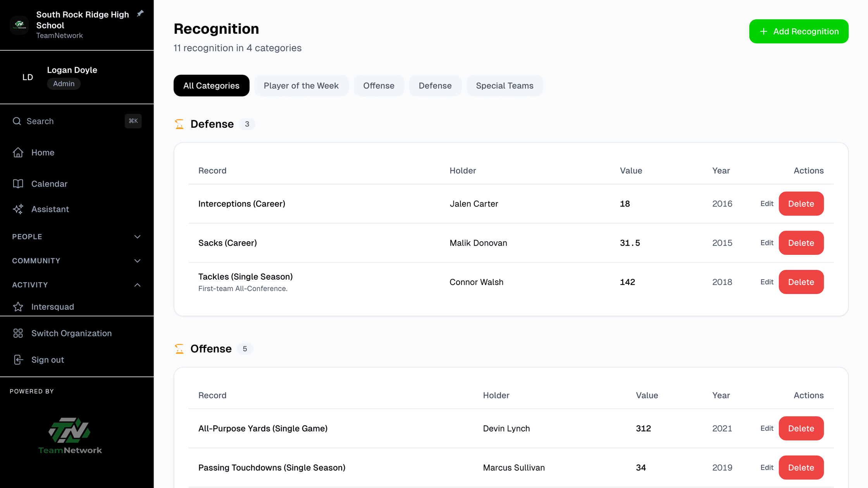Edit the Interceptions (Career) record

coord(767,204)
